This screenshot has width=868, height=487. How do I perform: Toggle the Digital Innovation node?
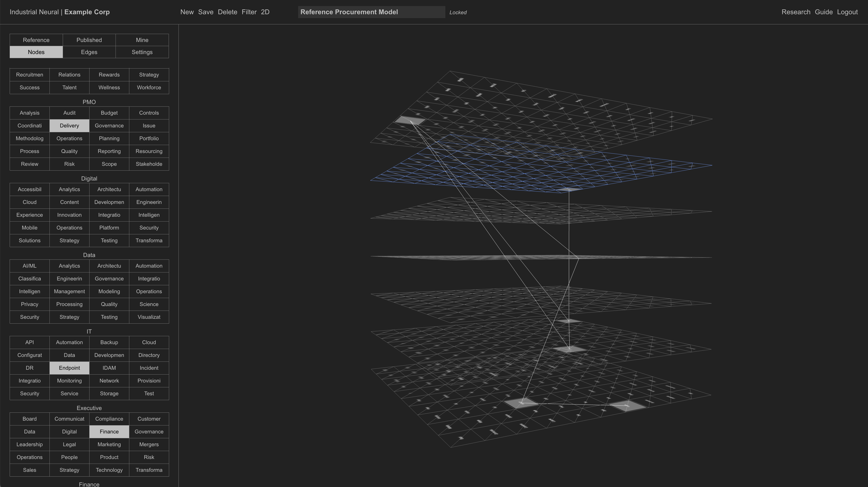tap(69, 215)
